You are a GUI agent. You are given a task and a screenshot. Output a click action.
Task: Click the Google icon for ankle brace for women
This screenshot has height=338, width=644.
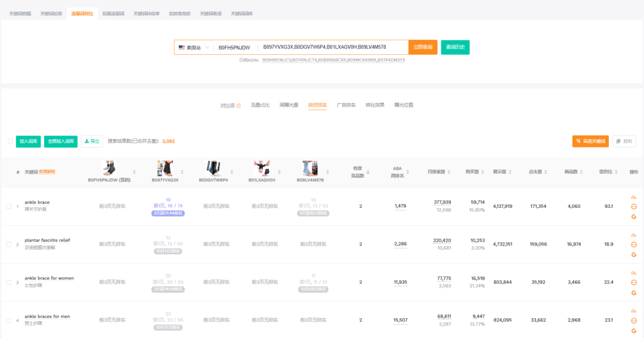coord(634,293)
